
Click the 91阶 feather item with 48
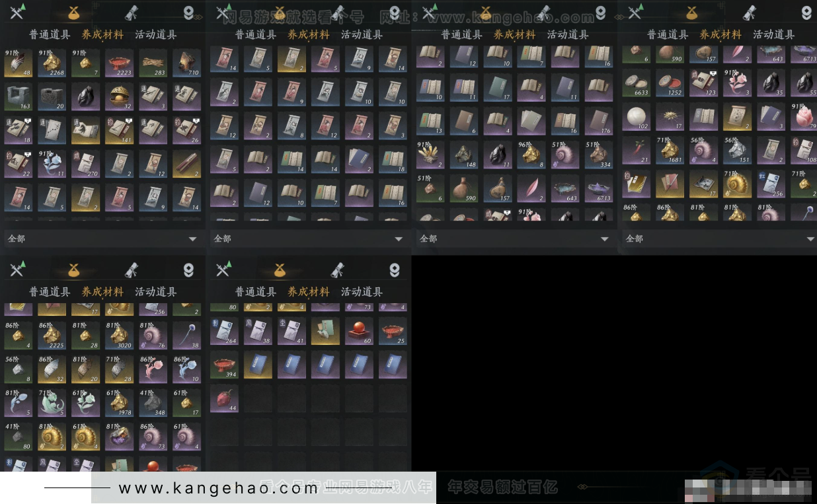pyautogui.click(x=18, y=62)
